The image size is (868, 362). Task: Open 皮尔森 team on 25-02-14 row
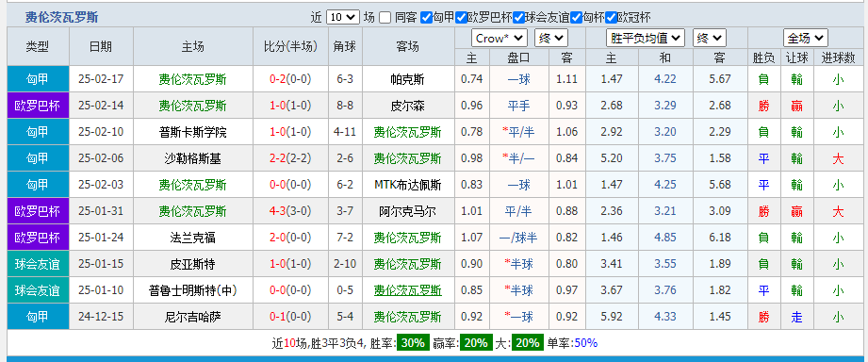pos(407,106)
